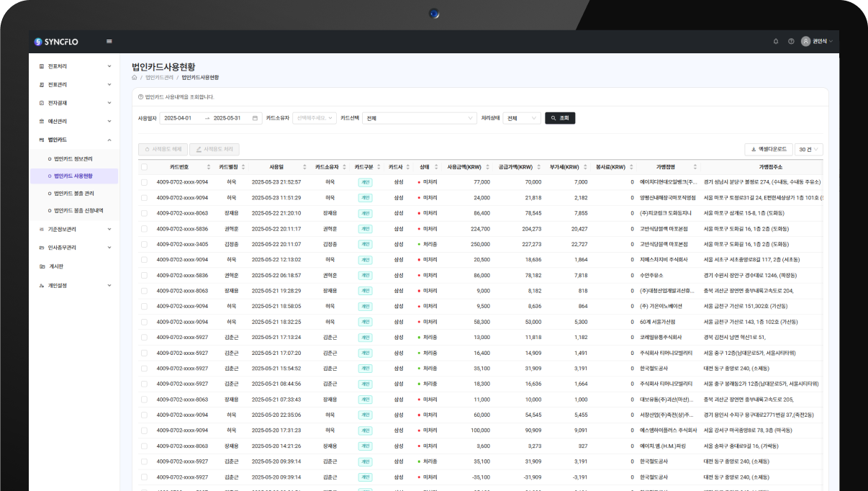Sort by 가맹점명 column sort icon
This screenshot has height=491, width=868.
697,167
